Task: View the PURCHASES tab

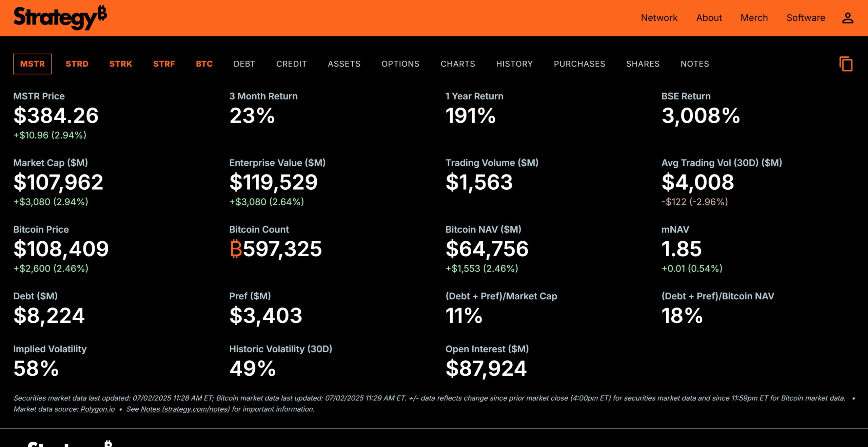Action: pos(579,64)
